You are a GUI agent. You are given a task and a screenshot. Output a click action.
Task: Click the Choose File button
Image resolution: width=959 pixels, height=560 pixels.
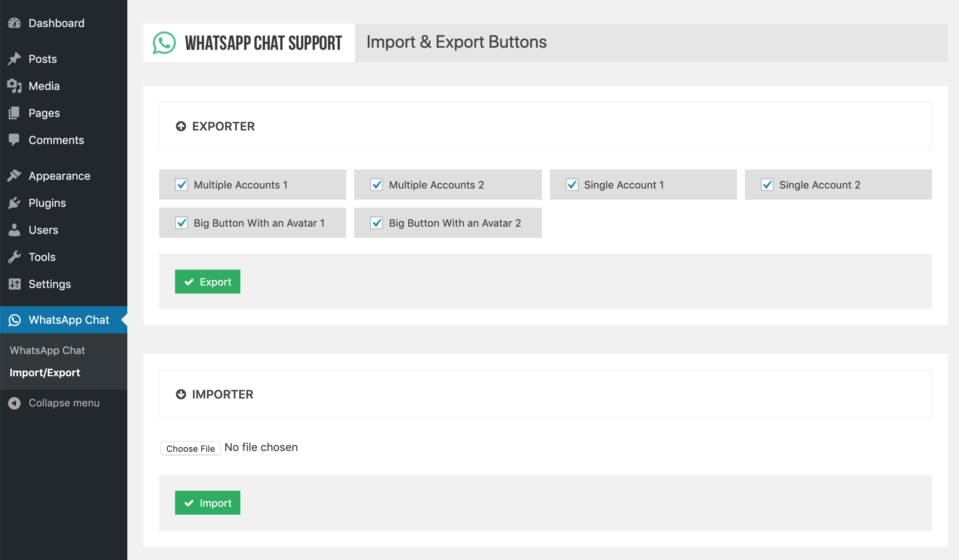click(191, 448)
